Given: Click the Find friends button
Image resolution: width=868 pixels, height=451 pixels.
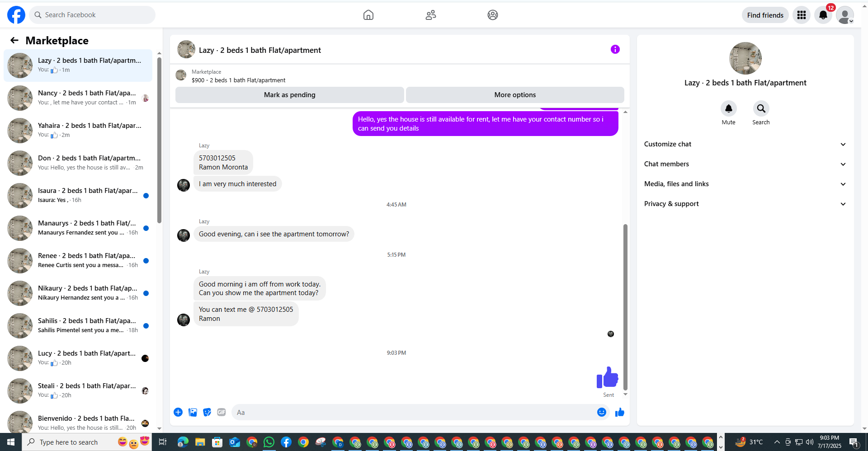Looking at the screenshot, I should click(765, 15).
